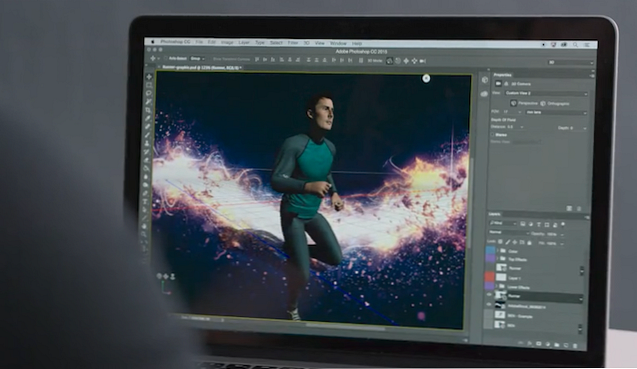
Task: Enable the Stereo checkbox
Action: [x=492, y=135]
